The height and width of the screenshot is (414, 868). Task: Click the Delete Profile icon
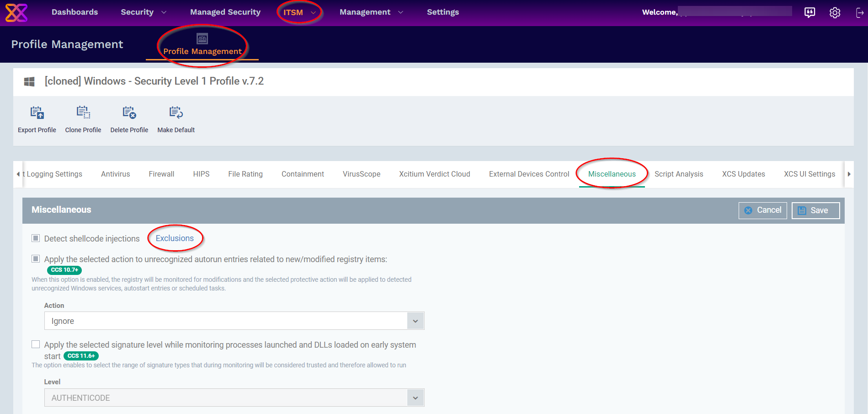[129, 113]
